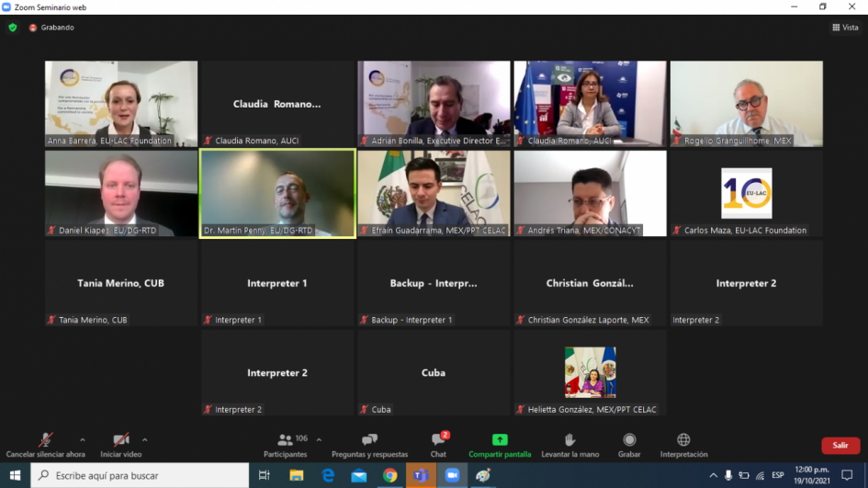Select Rogelio Granguillhome's video tile
Screen dimensions: 868x488
click(746, 104)
